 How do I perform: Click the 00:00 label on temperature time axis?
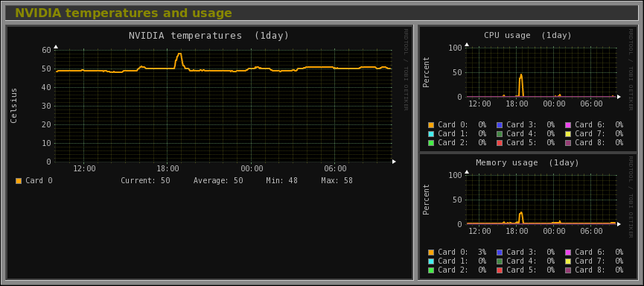pyautogui.click(x=252, y=169)
